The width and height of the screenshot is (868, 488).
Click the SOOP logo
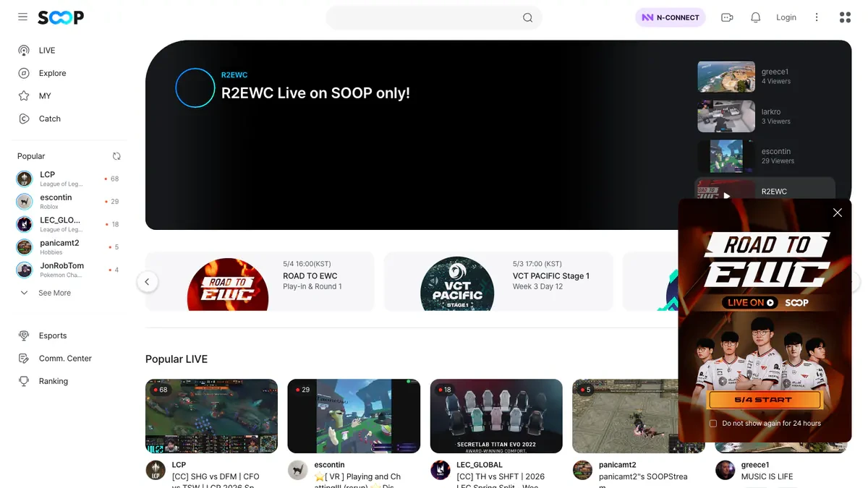point(61,17)
